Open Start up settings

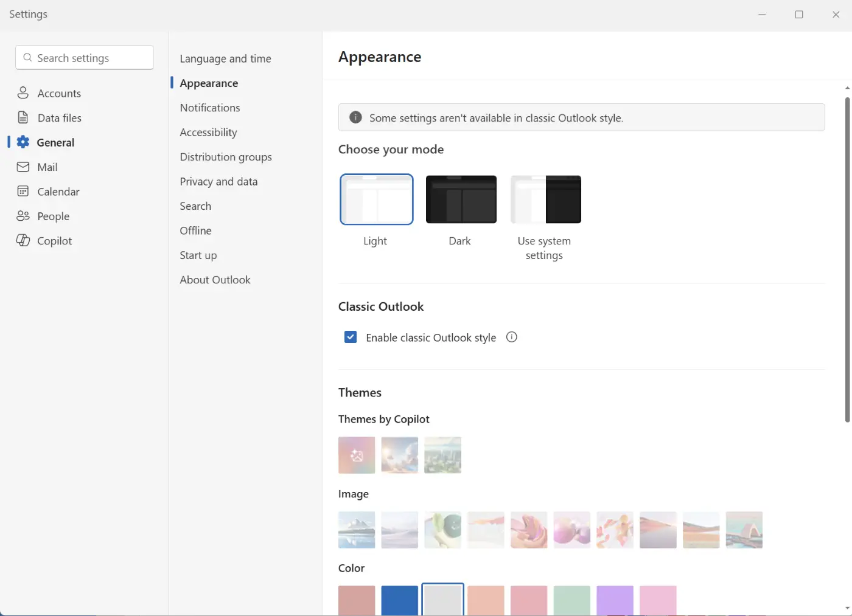(x=198, y=255)
